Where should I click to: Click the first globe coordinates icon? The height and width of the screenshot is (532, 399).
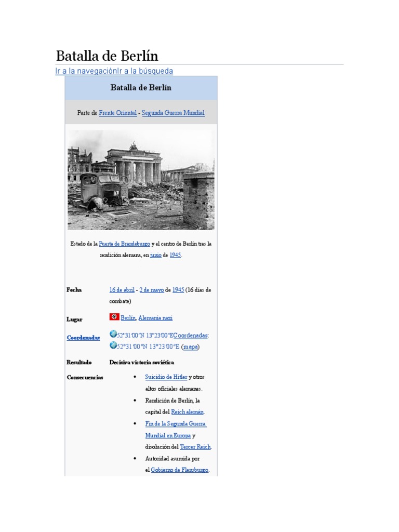click(x=113, y=334)
